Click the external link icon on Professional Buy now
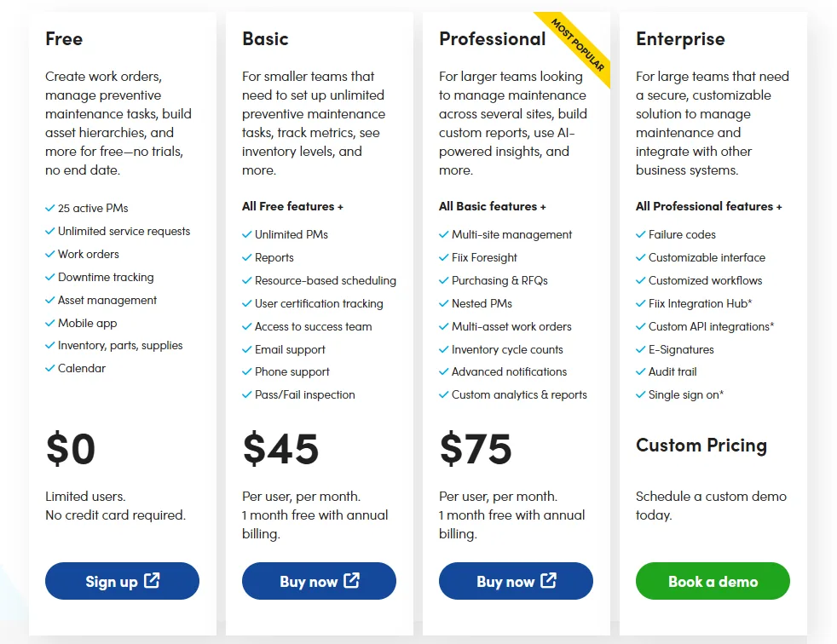 548,580
